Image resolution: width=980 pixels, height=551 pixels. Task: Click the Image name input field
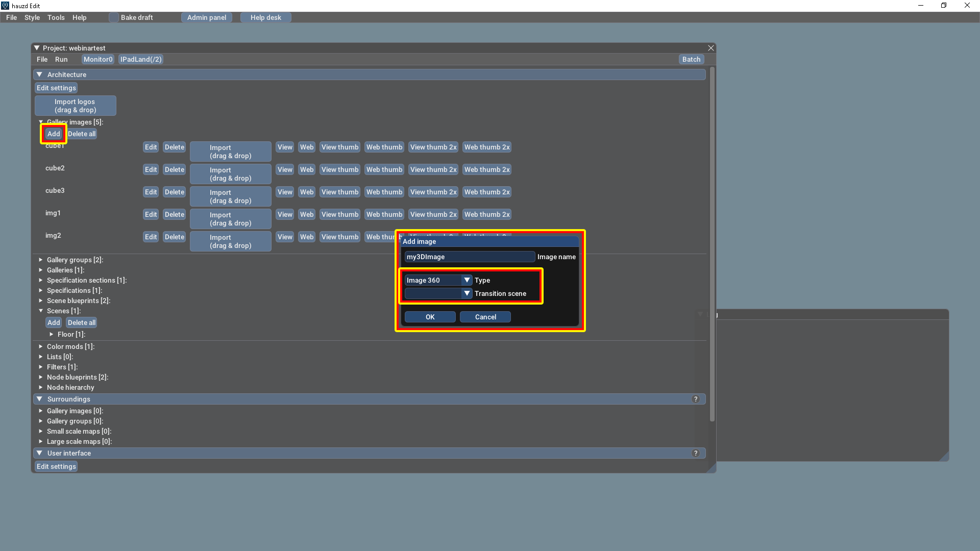pyautogui.click(x=469, y=257)
